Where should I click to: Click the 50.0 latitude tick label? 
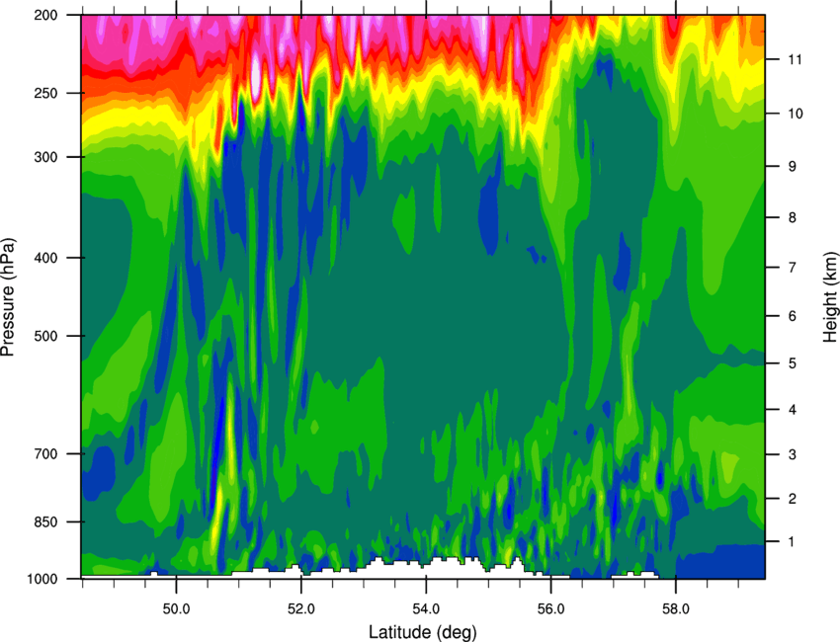176,608
